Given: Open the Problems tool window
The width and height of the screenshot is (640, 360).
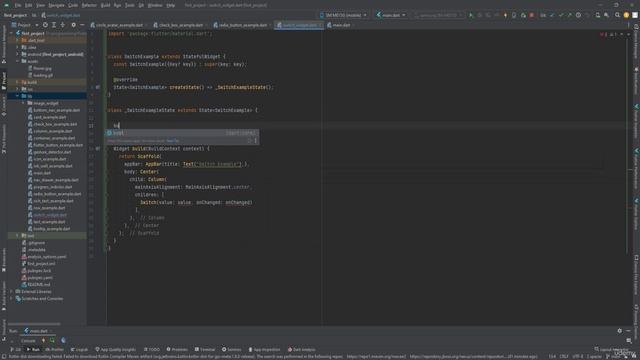Looking at the screenshot, I should [x=177, y=349].
